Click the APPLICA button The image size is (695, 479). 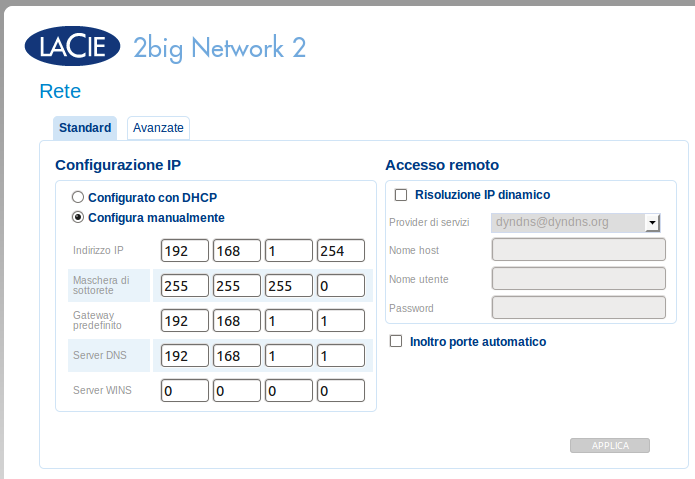[x=610, y=445]
